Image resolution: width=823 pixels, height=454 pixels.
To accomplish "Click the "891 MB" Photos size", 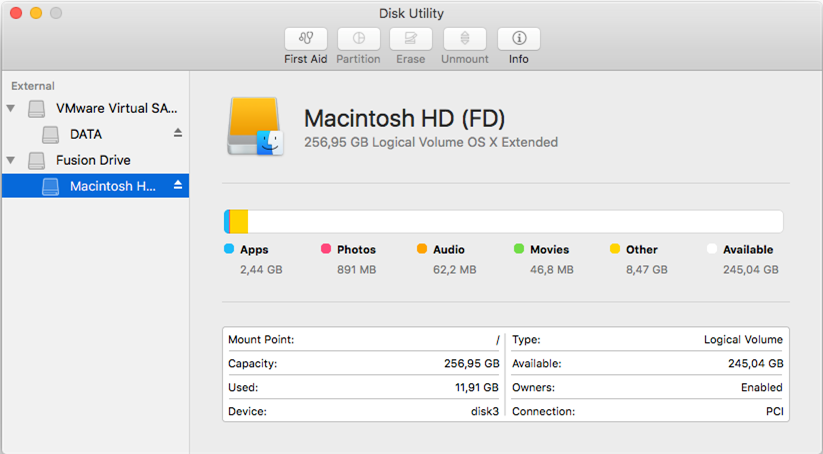I will pos(356,270).
